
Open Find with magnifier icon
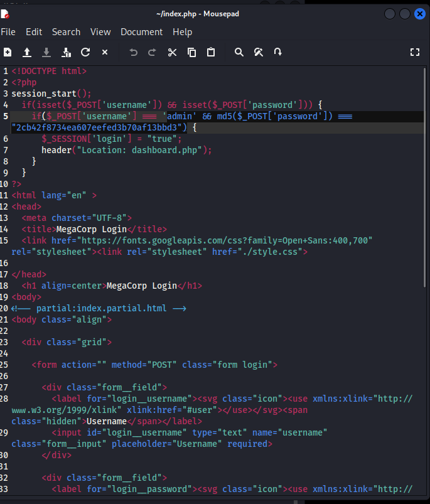(x=239, y=52)
